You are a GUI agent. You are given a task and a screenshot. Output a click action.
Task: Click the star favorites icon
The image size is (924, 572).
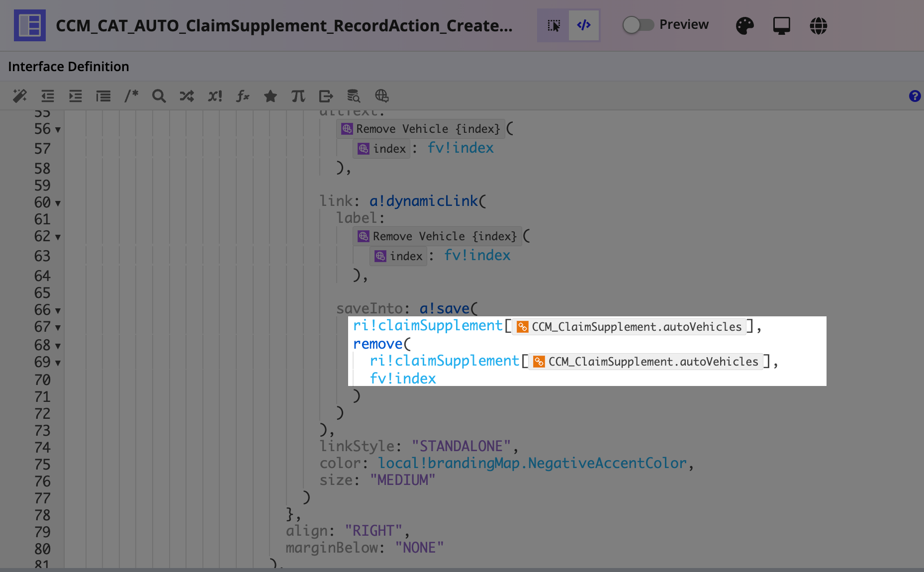click(x=271, y=96)
